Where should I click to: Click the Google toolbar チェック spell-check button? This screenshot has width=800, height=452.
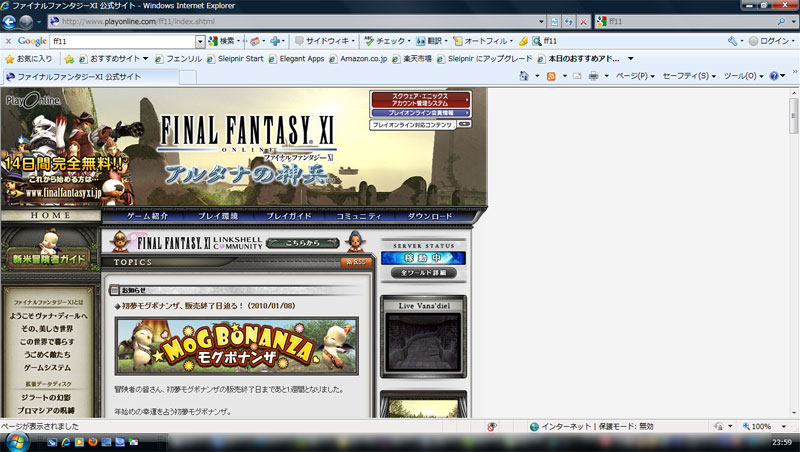pyautogui.click(x=387, y=41)
